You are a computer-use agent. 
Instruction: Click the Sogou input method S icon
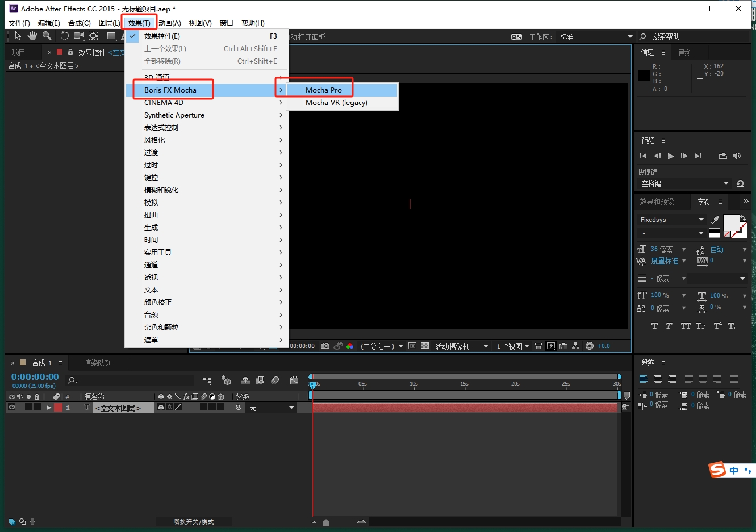click(717, 470)
